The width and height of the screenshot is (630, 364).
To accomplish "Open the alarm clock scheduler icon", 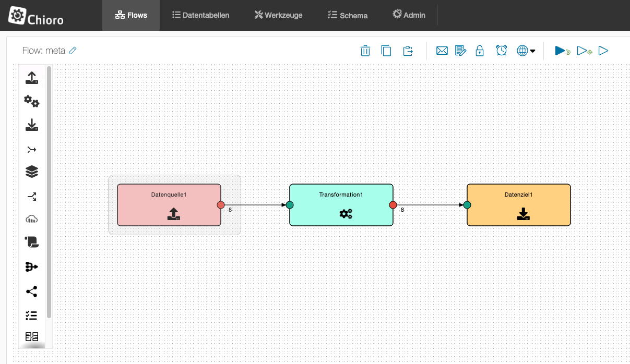I will (x=502, y=51).
